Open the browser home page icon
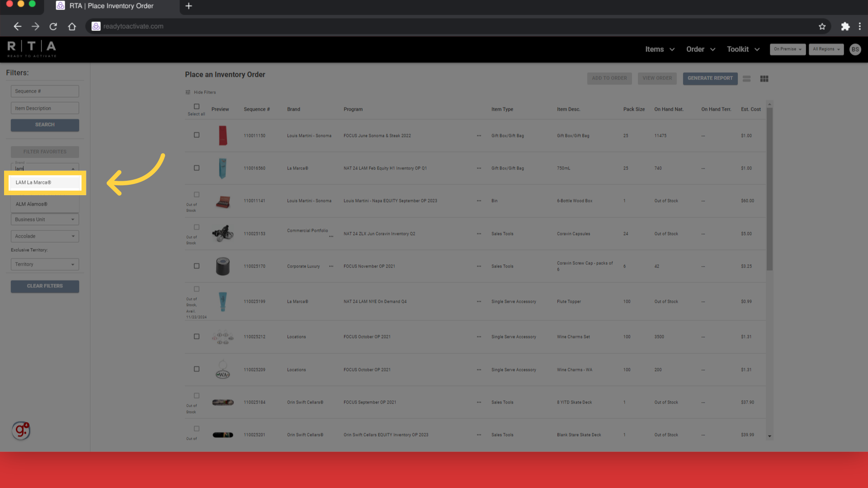868x488 pixels. [x=72, y=26]
